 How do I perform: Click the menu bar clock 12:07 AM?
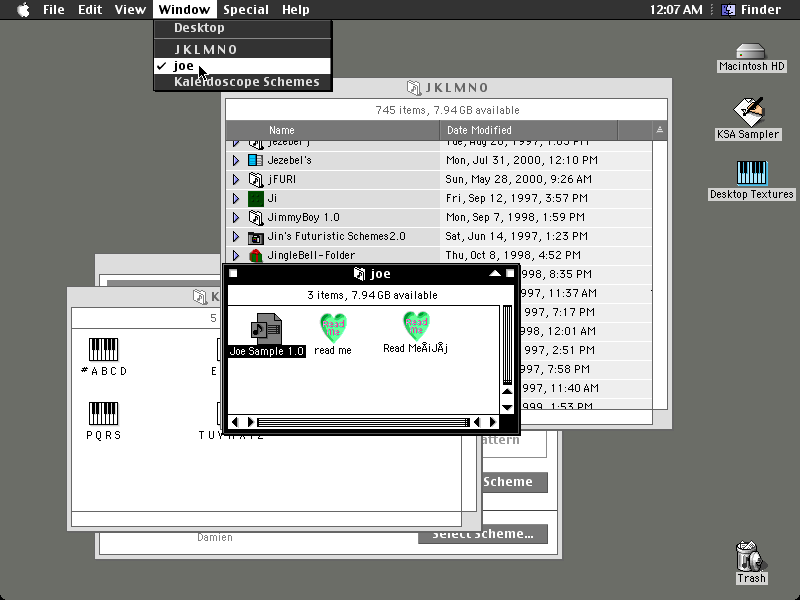tap(676, 10)
